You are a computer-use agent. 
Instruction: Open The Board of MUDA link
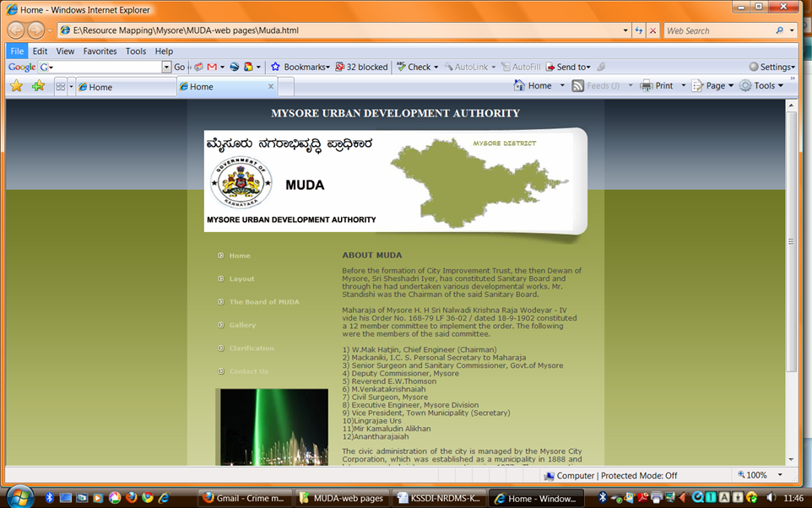(264, 302)
